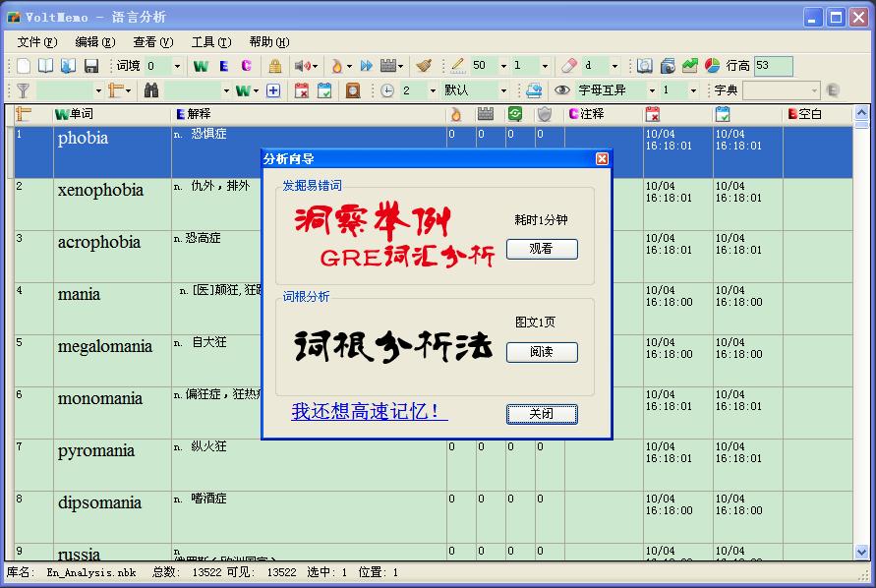The image size is (876, 588).
Task: Toggle the blue E explanation display button
Action: (x=224, y=66)
